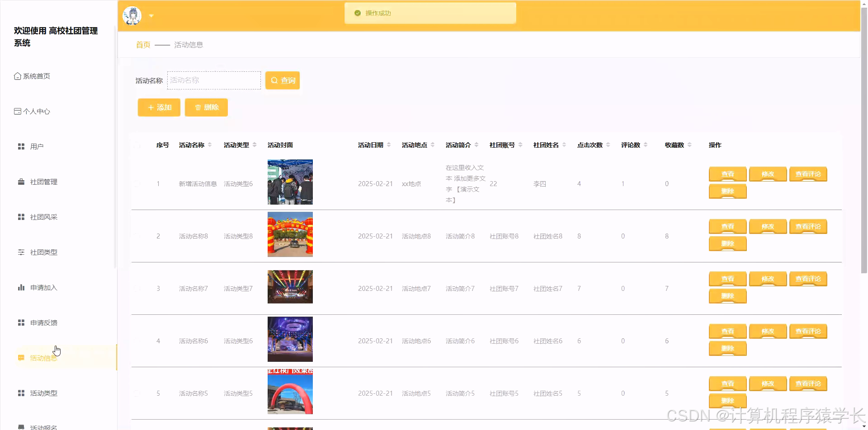Click 查看评论 for row 新增活动信息
This screenshot has height=430, width=868.
pos(808,174)
